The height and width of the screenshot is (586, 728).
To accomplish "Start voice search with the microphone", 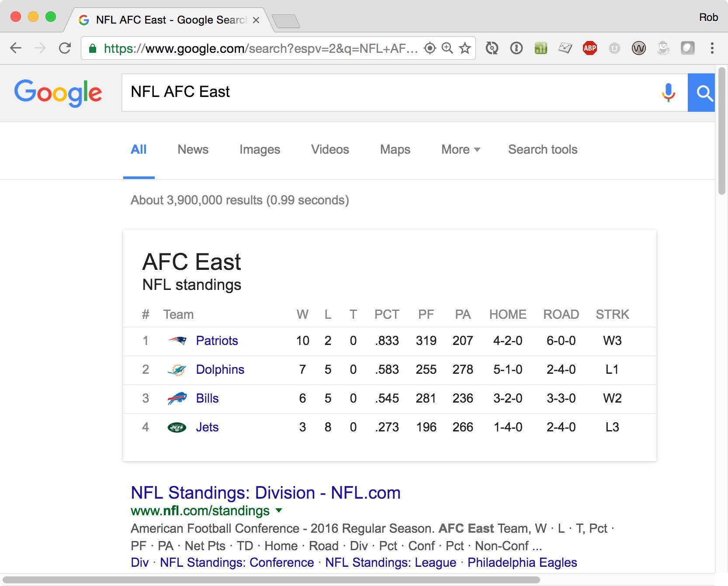I will click(x=668, y=93).
